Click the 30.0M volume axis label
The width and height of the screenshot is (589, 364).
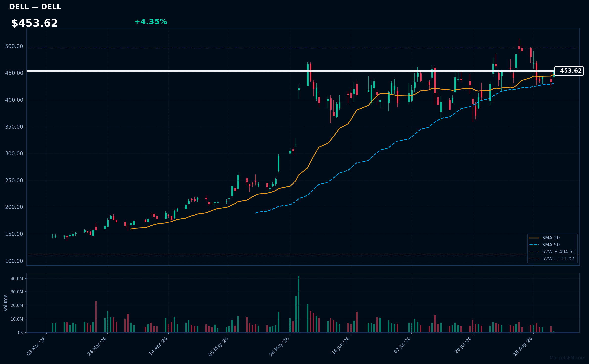pos(17,292)
